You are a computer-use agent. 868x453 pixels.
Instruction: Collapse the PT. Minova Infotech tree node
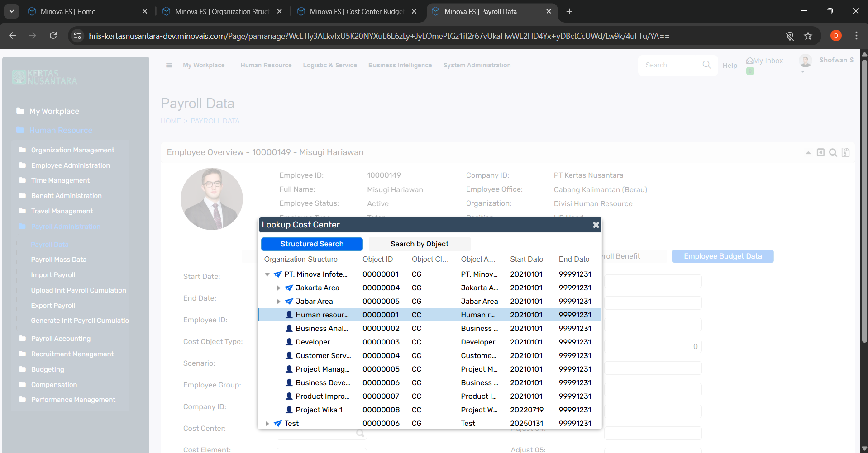click(x=267, y=274)
